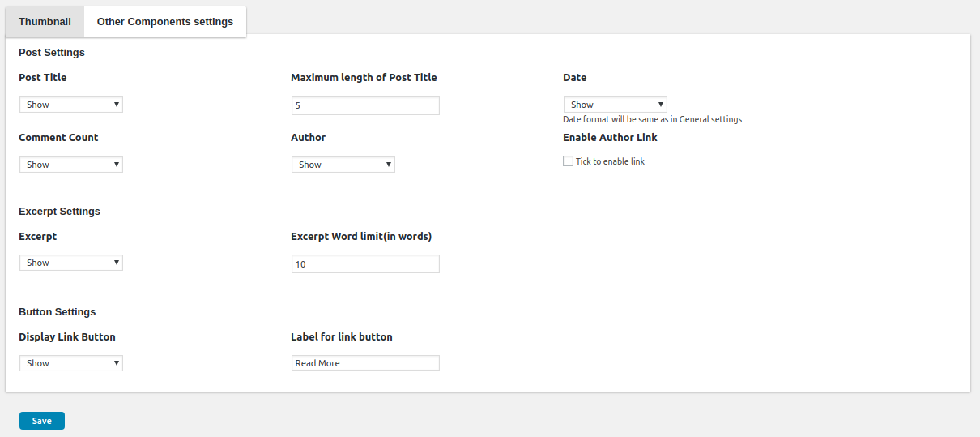Enable the author link checkbox
This screenshot has height=437, width=980.
(x=568, y=161)
